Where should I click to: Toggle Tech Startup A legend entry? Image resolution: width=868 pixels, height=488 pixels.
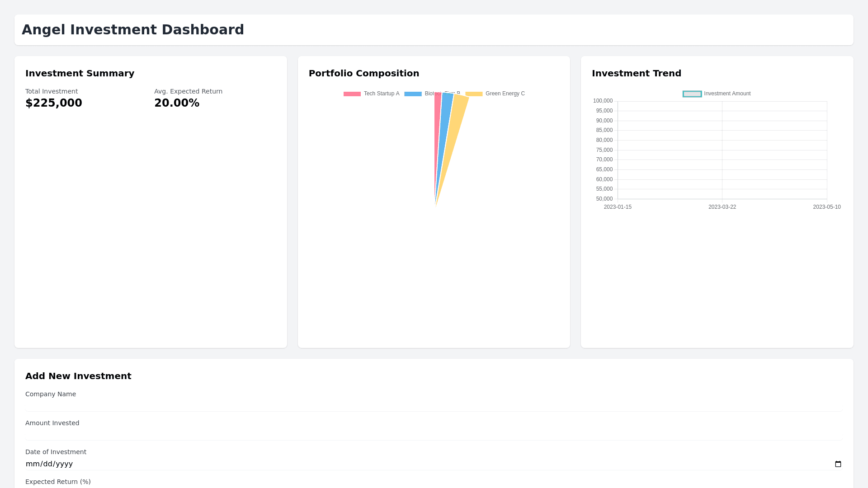[x=381, y=94]
